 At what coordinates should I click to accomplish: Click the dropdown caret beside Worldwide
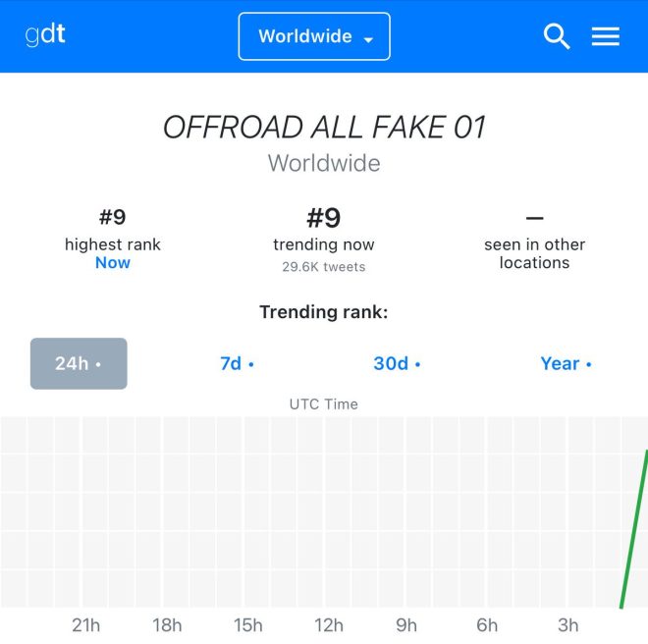point(368,39)
